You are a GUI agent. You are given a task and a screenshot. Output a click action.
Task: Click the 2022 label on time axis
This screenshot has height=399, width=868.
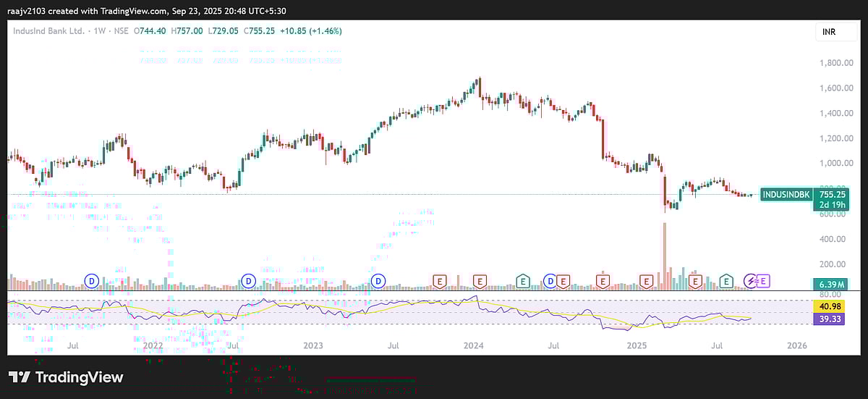[153, 345]
